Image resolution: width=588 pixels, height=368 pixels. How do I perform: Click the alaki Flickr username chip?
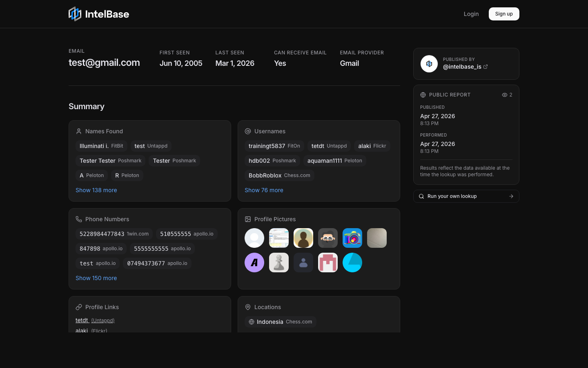tap(372, 146)
